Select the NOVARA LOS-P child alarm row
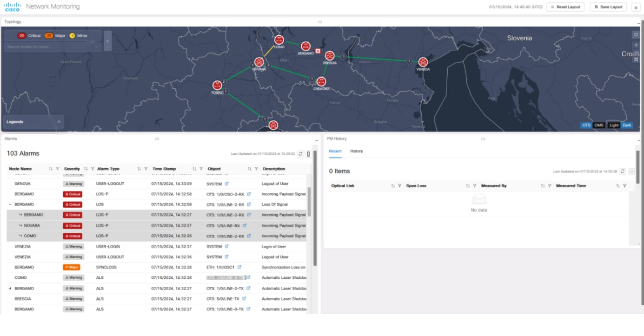Screen dimensions: 644x336 click(x=156, y=225)
